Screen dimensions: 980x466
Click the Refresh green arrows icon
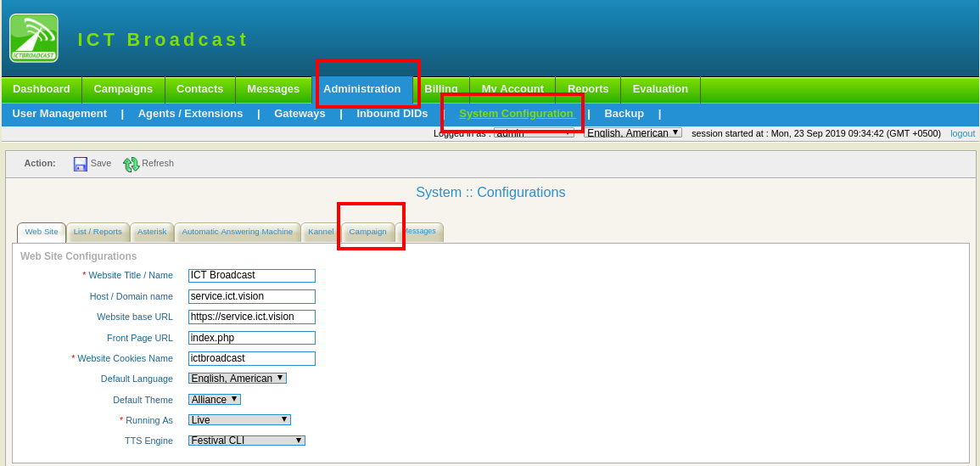pos(132,164)
